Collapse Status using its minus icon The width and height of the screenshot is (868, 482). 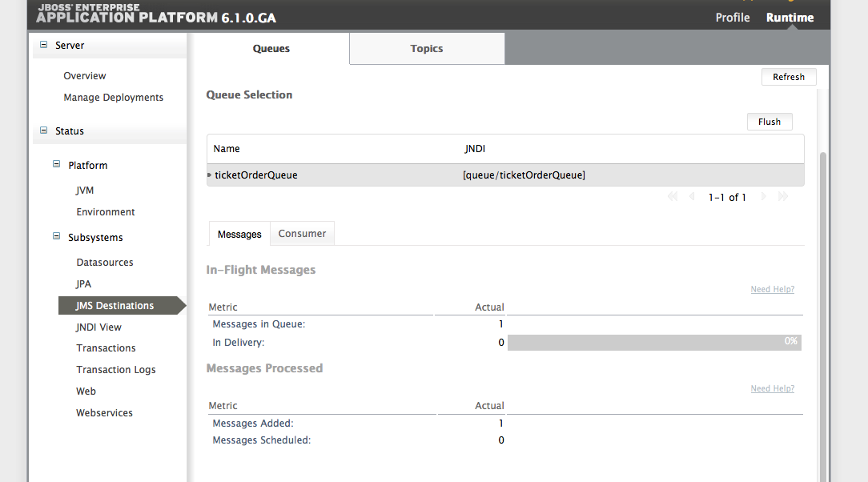point(43,131)
